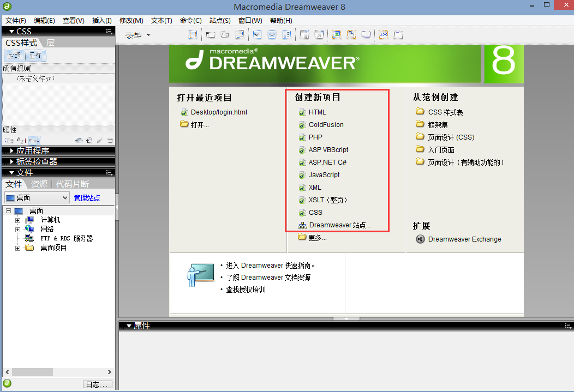Open the 帮助(H) menu
The height and width of the screenshot is (392, 574).
pos(281,21)
